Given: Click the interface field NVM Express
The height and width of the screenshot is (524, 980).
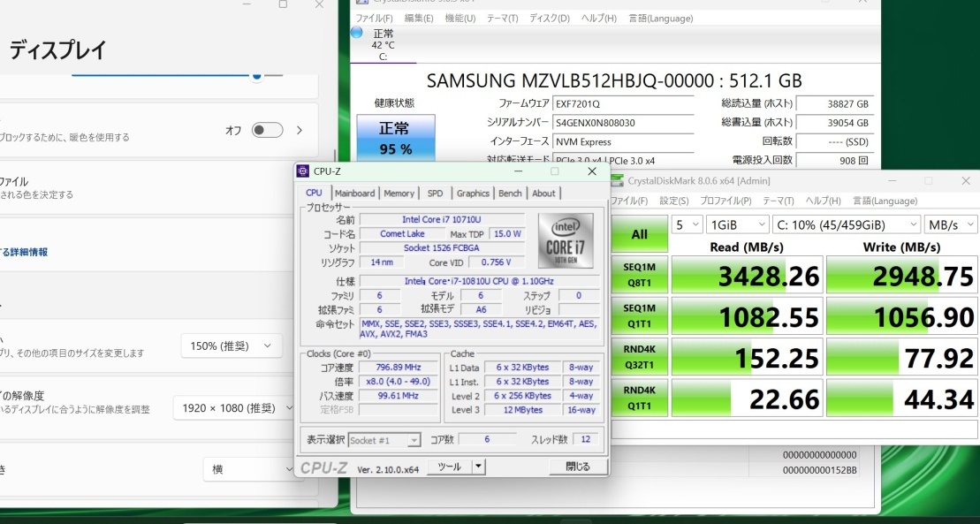Looking at the screenshot, I should click(623, 142).
